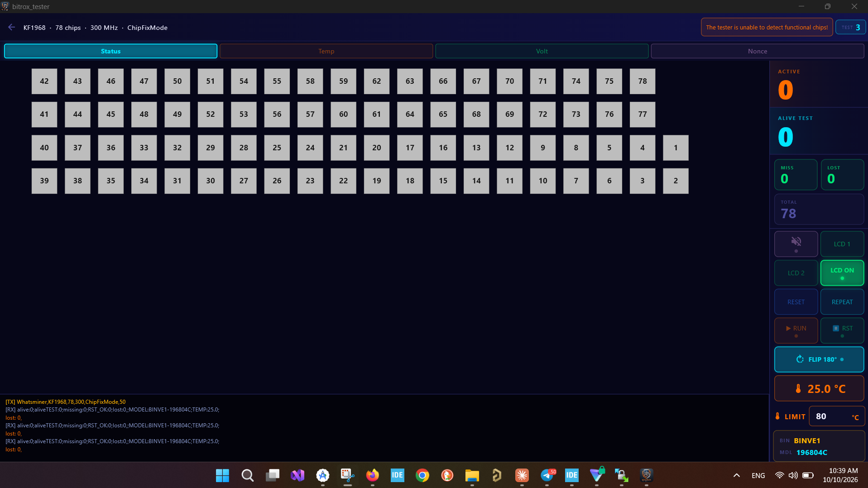Open bitrox_tester app icon in taskbar
Screen dimensions: 868x488
(x=647, y=475)
